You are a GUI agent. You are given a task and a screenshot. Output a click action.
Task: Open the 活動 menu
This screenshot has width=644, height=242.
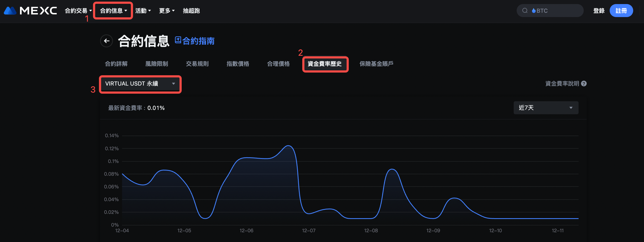click(x=143, y=11)
